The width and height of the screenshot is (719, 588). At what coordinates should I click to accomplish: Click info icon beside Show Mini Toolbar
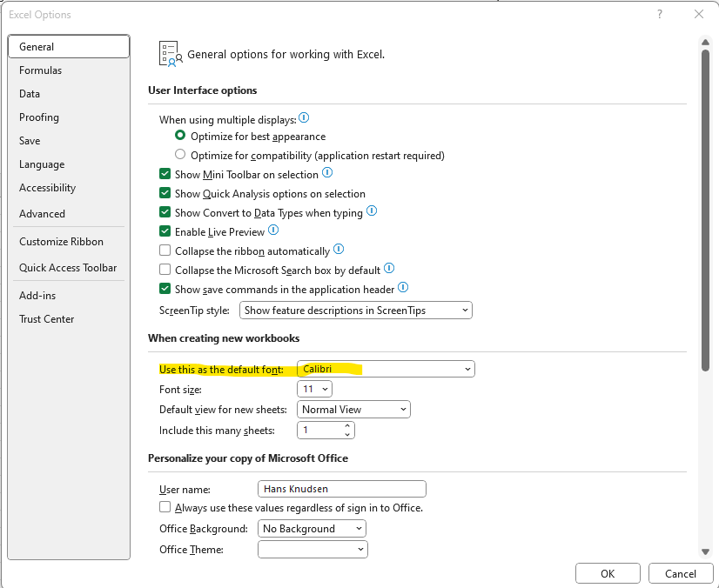pos(327,173)
